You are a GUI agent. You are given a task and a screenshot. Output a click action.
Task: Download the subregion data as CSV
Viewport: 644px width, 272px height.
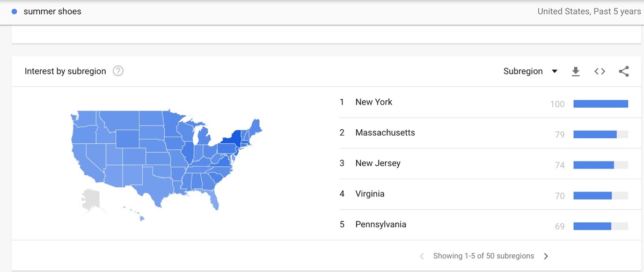[x=576, y=71]
